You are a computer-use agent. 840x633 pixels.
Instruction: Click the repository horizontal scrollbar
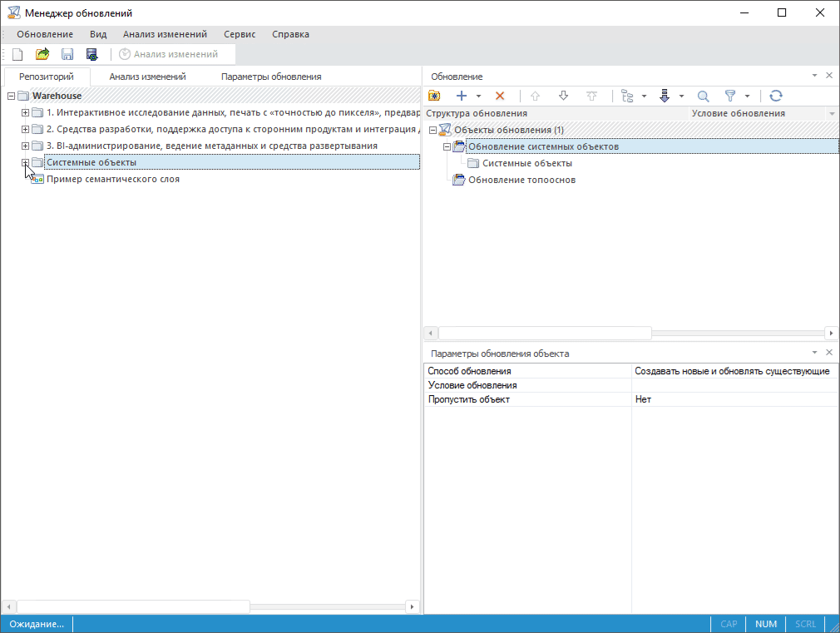pos(133,606)
